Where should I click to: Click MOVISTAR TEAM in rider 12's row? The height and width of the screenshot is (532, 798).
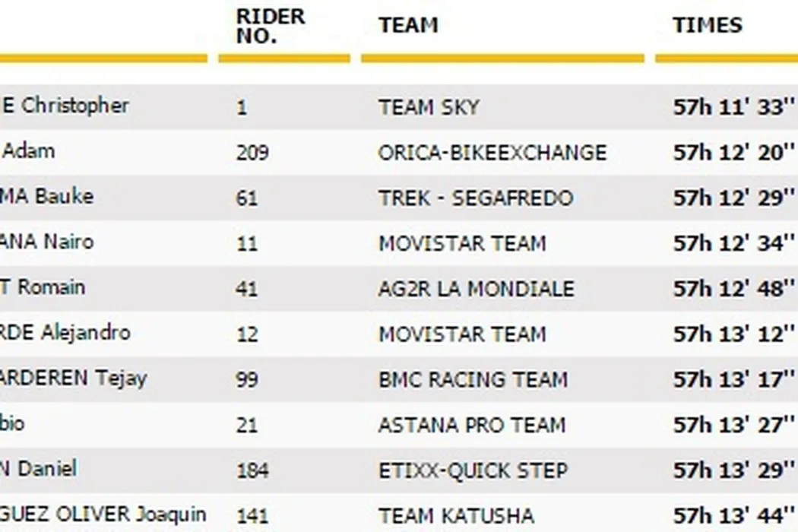(462, 334)
